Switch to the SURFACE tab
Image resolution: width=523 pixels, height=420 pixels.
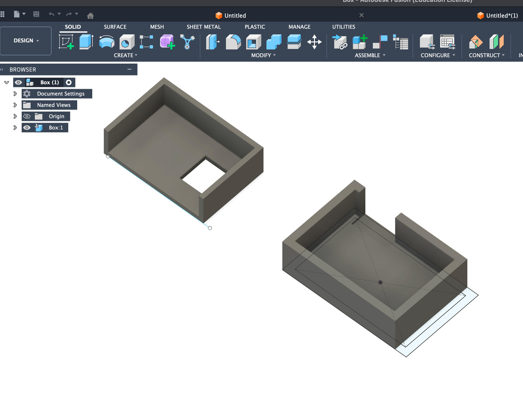point(115,27)
